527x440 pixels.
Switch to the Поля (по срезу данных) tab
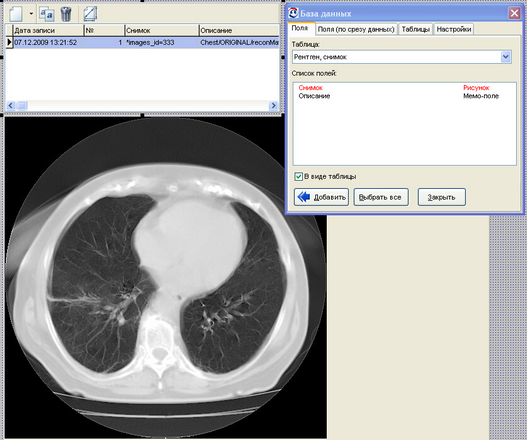(x=356, y=29)
